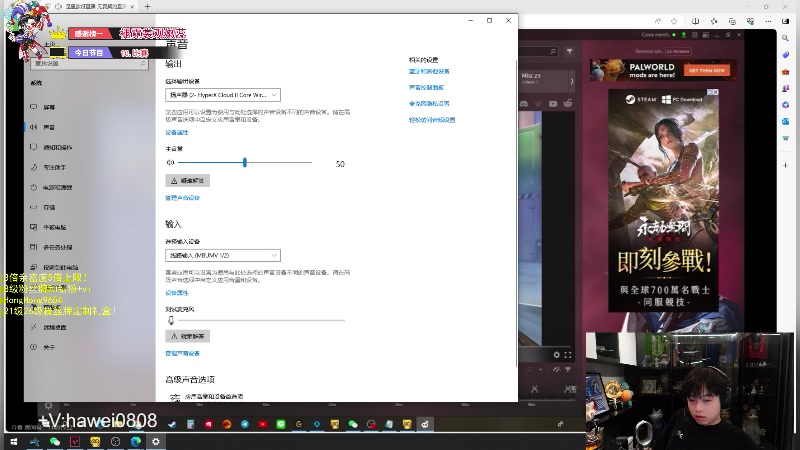This screenshot has width=800, height=450.
Task: Click the filter funnel icon in background app
Action: pos(569,52)
